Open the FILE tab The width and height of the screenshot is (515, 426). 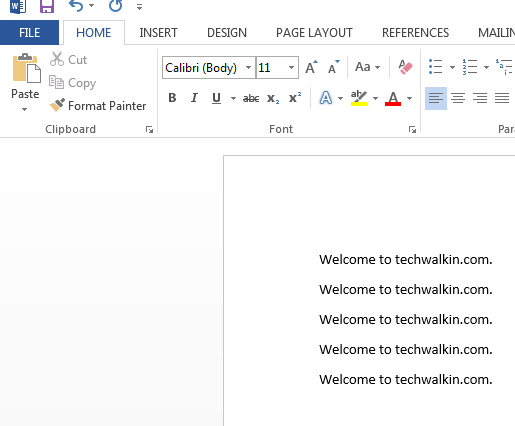[29, 33]
